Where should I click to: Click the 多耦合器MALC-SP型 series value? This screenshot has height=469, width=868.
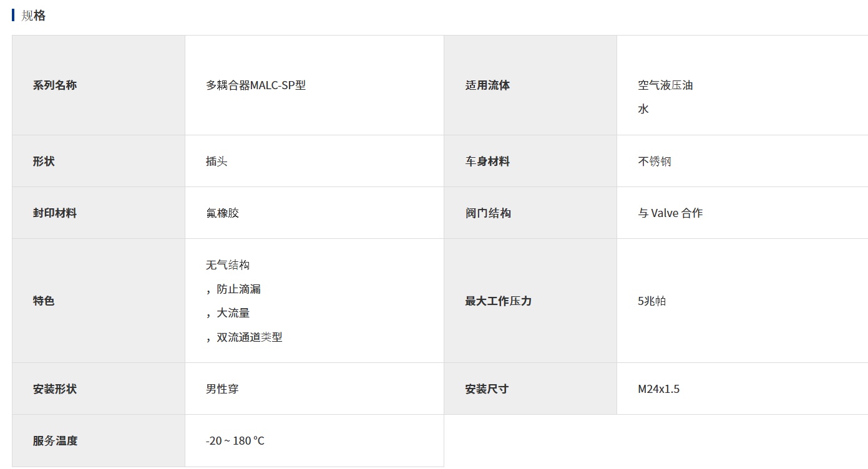pos(256,85)
